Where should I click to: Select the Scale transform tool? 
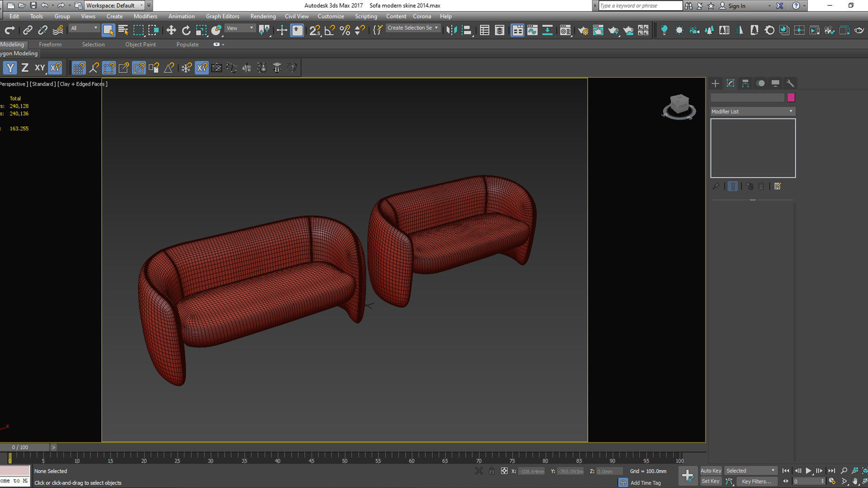pos(201,30)
